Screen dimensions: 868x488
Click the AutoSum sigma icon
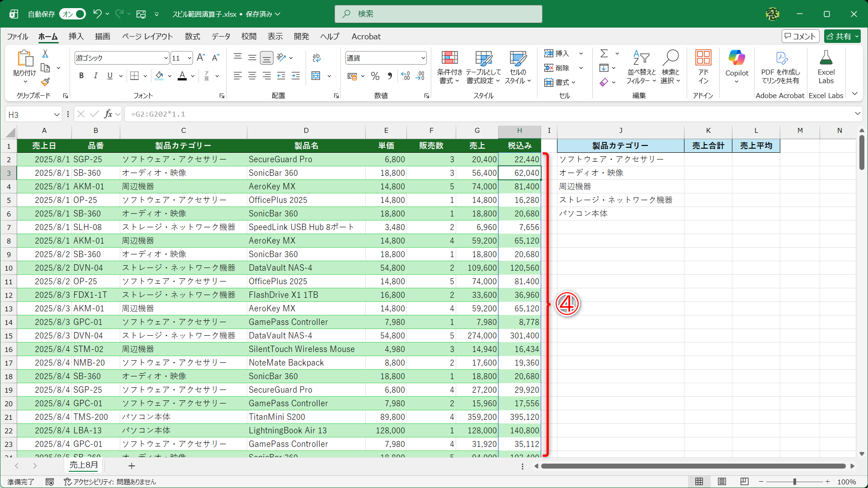[x=604, y=53]
